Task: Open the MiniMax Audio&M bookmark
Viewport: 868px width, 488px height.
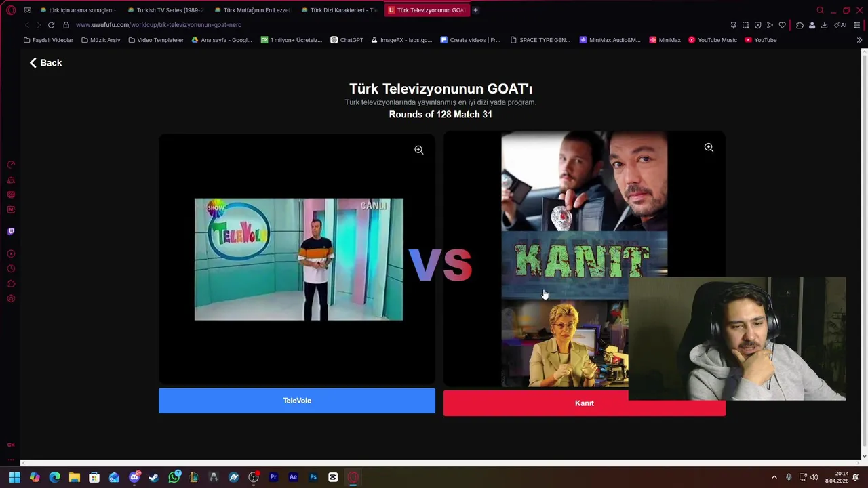Action: (610, 40)
